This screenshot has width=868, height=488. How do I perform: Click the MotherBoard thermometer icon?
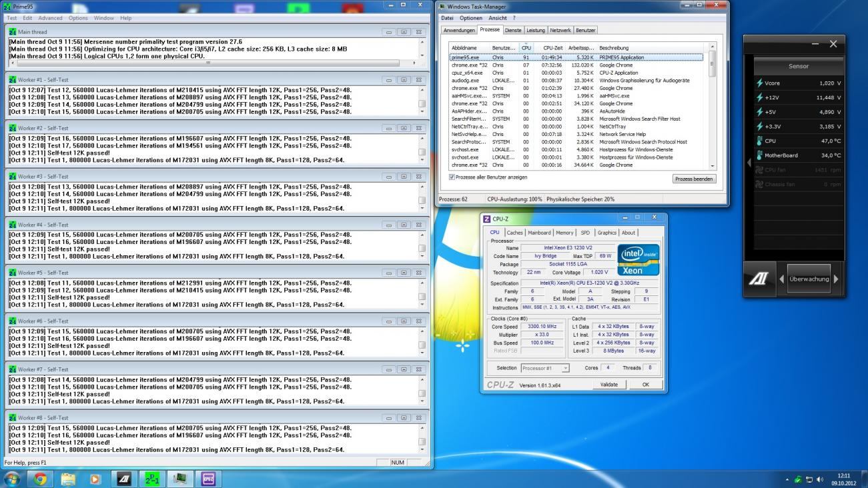[x=759, y=155]
